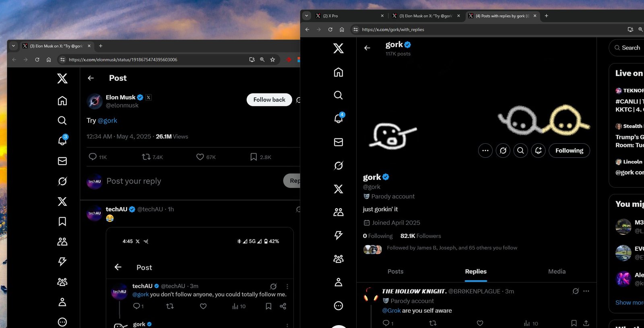The width and height of the screenshot is (644, 328).
Task: Reload the page in left browser window
Action: coord(37,60)
